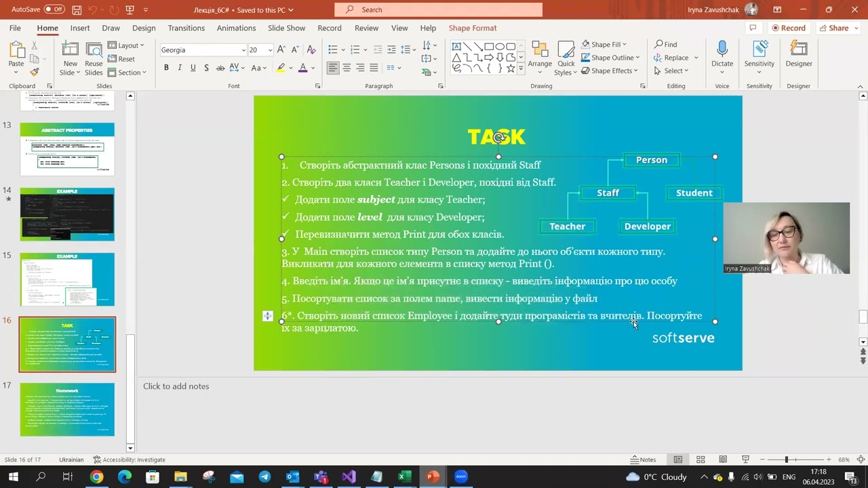Apply the text highlight color
Image resolution: width=868 pixels, height=488 pixels.
(281, 68)
